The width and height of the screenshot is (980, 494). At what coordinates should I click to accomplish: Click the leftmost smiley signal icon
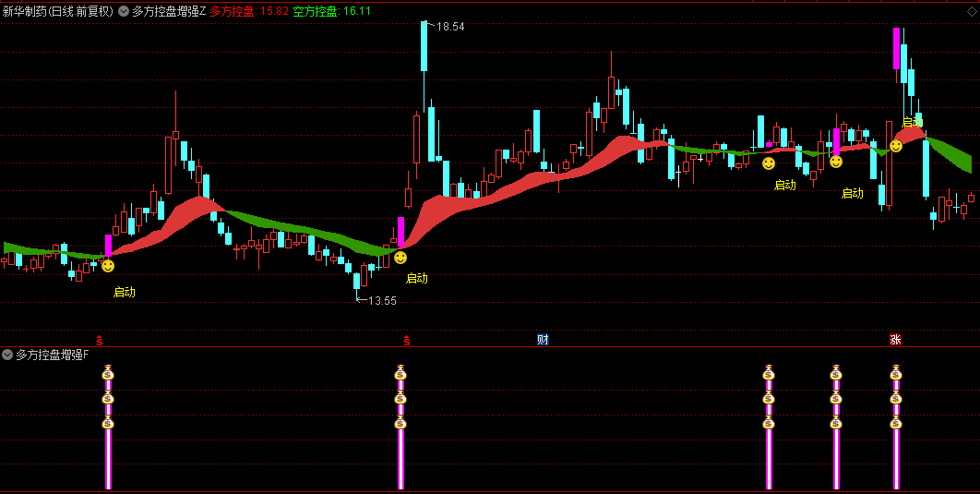108,266
